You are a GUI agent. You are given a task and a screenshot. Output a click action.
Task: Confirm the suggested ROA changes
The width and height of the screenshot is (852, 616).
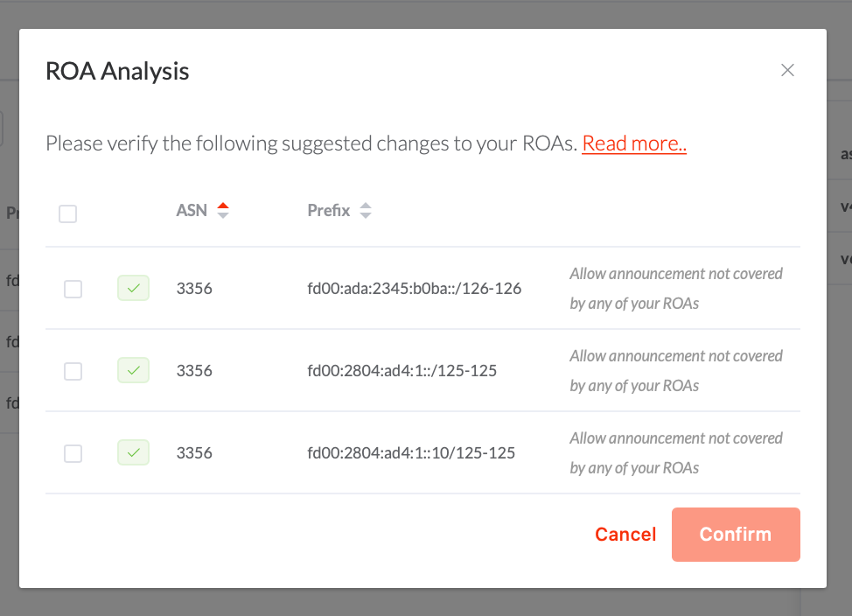coord(736,535)
